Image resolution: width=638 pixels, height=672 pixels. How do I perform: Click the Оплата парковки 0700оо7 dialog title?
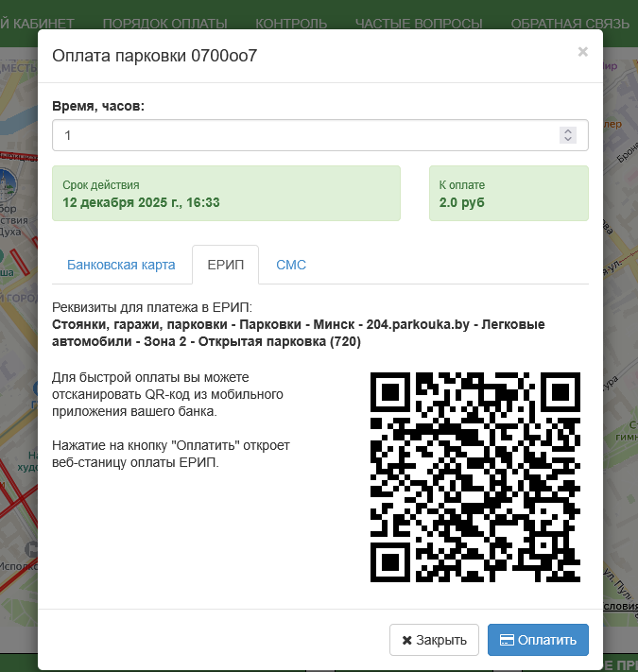tap(155, 56)
